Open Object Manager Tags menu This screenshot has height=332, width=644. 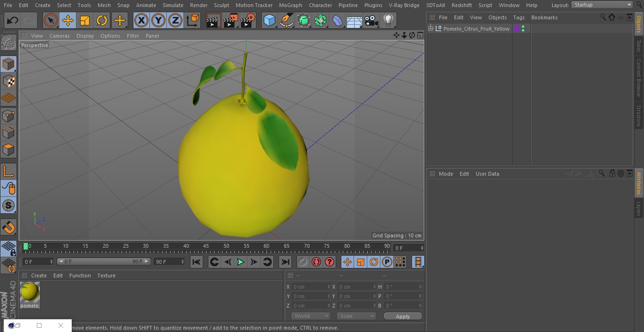519,17
